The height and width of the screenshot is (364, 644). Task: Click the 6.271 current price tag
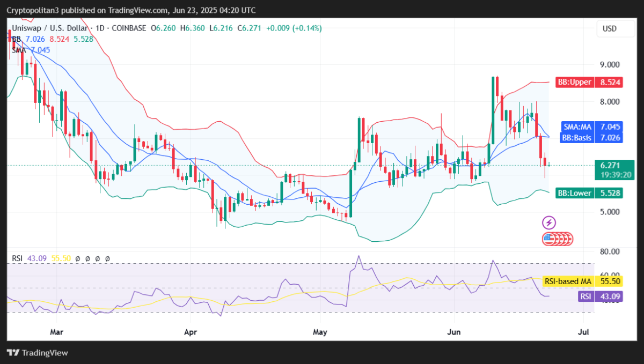611,166
